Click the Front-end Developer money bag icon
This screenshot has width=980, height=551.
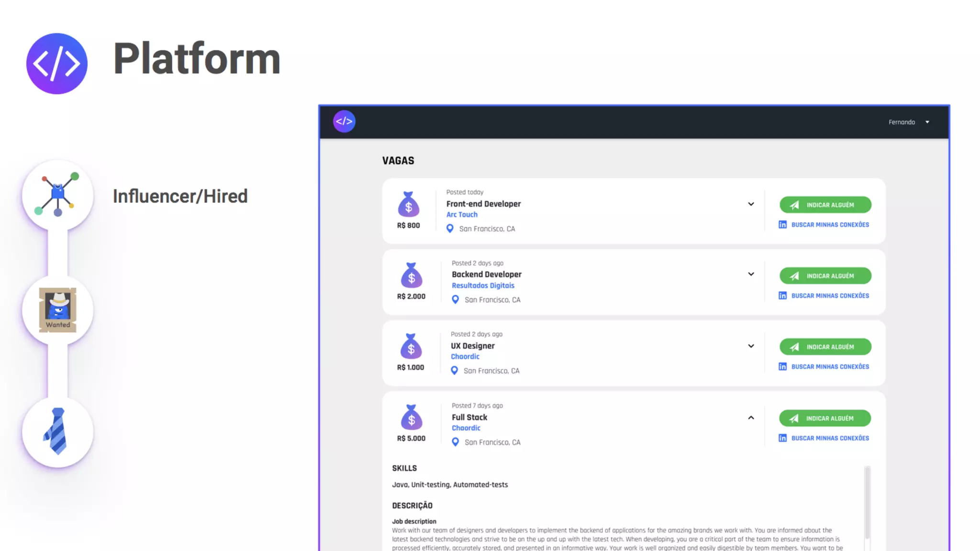[x=408, y=205]
